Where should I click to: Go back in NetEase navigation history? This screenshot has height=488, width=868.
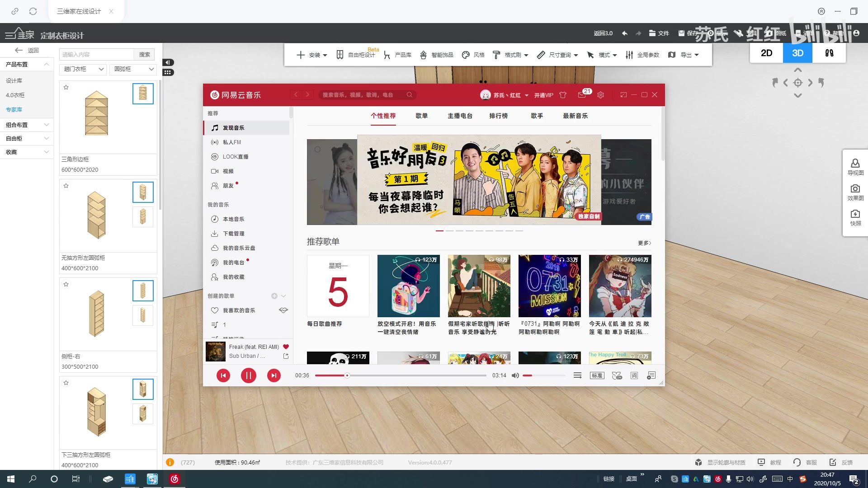tap(296, 95)
